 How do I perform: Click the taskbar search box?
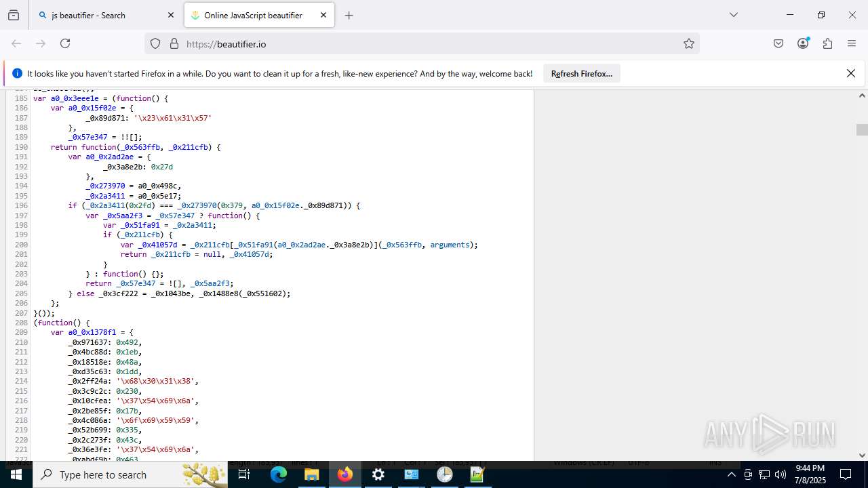point(131,474)
